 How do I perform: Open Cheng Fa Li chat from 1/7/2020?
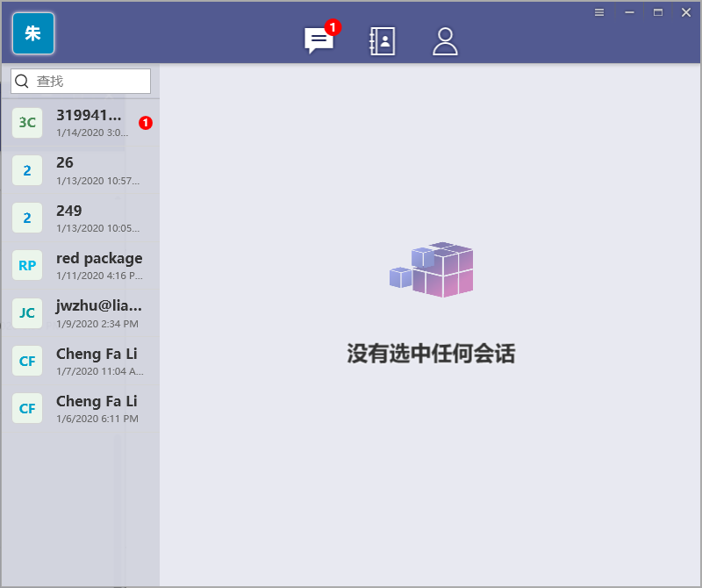coord(81,361)
